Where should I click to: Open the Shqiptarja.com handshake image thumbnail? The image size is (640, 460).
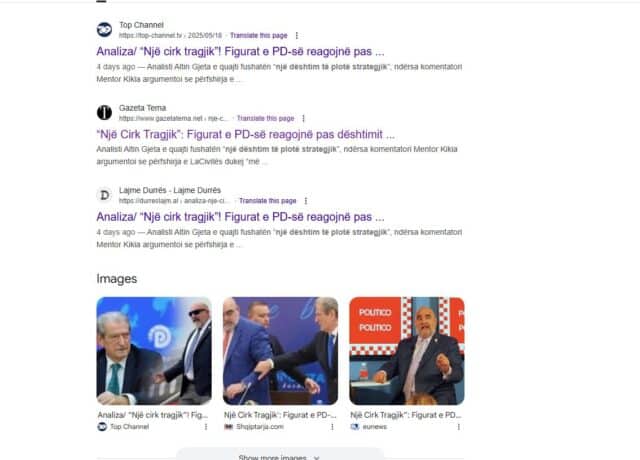pyautogui.click(x=280, y=351)
